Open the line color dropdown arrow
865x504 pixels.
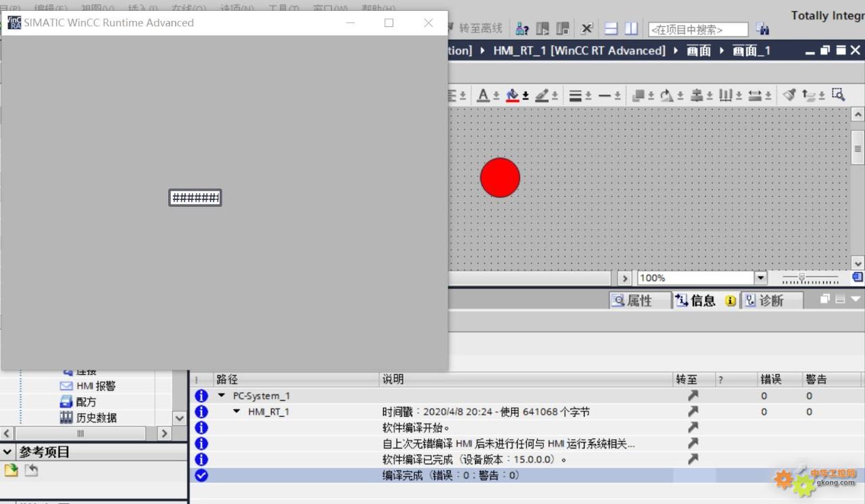click(555, 96)
